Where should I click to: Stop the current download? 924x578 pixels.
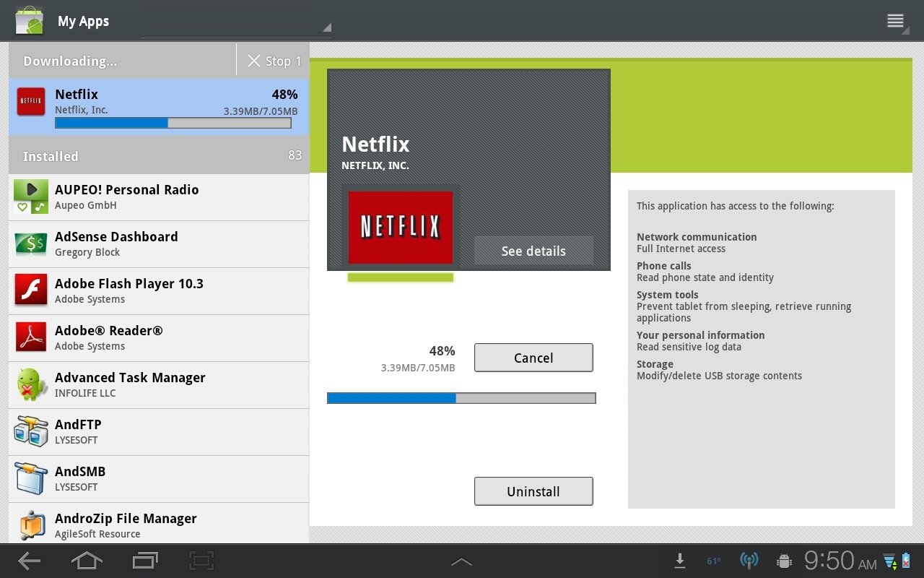(274, 61)
